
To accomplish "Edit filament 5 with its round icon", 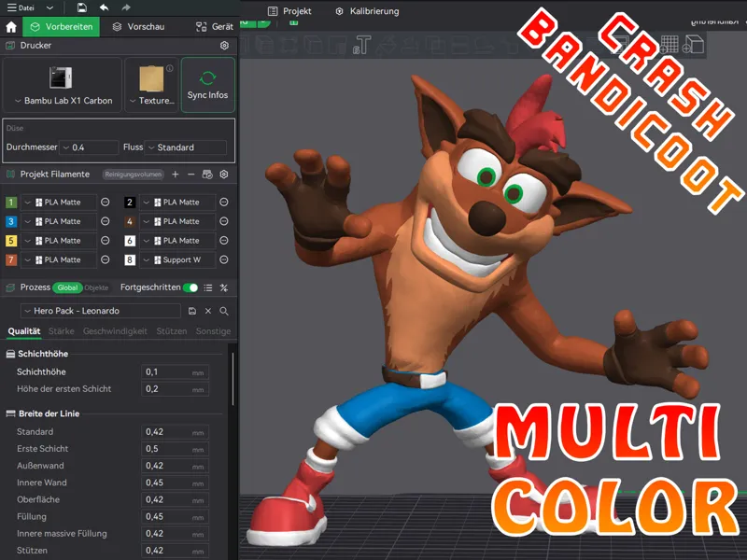I will tap(106, 241).
